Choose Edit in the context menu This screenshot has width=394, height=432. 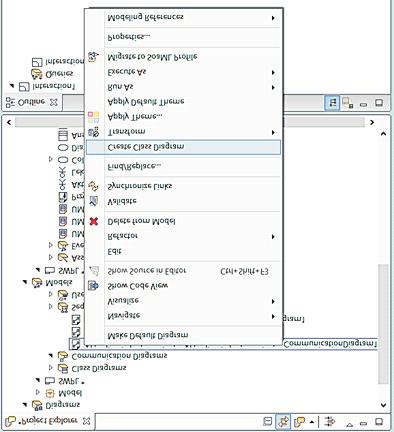(183, 251)
